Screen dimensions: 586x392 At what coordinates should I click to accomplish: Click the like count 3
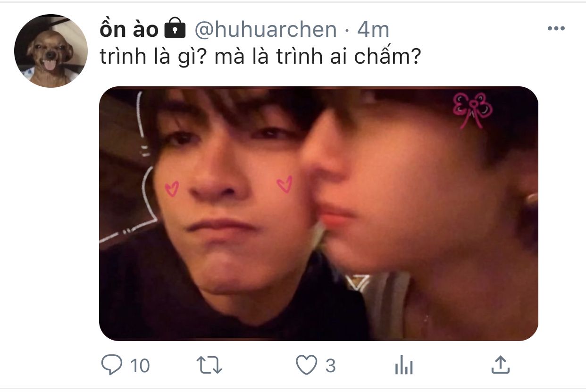click(x=330, y=366)
